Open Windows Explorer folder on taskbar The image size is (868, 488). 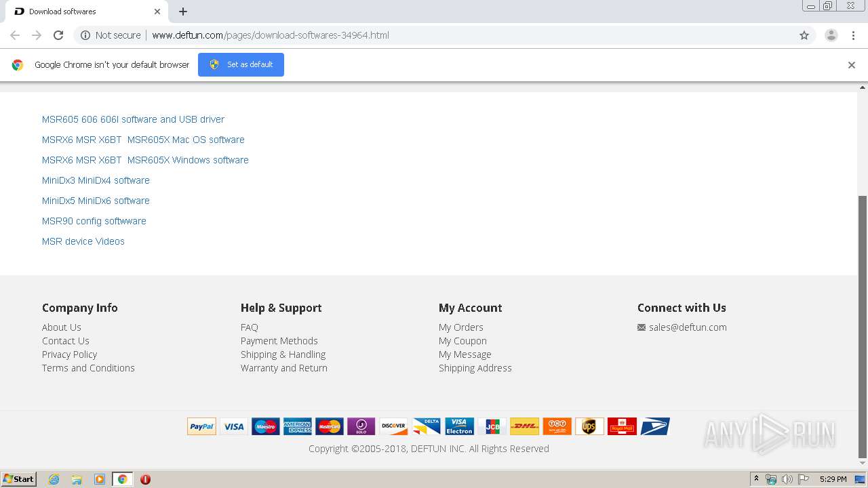(77, 479)
